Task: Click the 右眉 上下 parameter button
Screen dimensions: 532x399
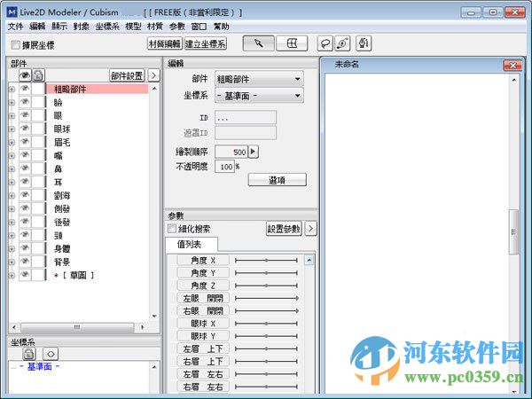Action: [203, 362]
